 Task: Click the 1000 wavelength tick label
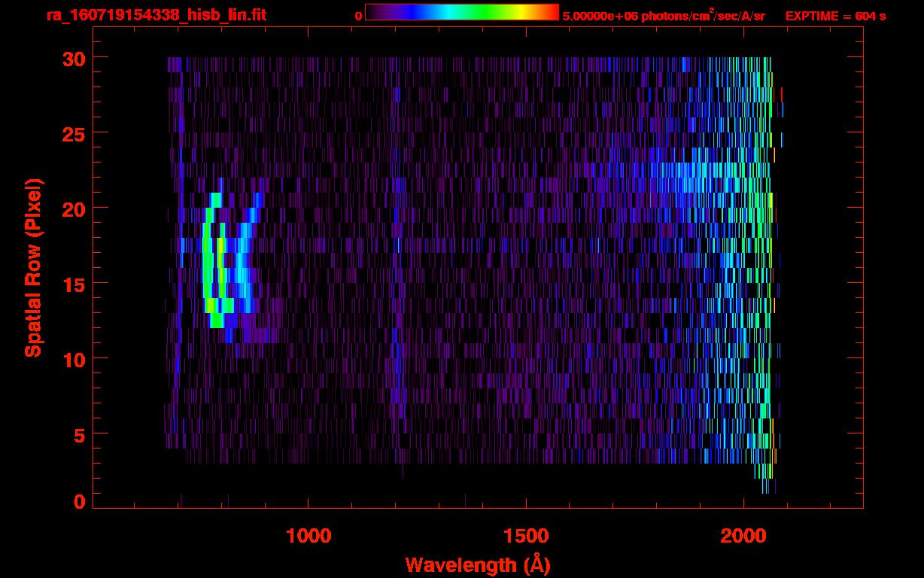coord(309,535)
